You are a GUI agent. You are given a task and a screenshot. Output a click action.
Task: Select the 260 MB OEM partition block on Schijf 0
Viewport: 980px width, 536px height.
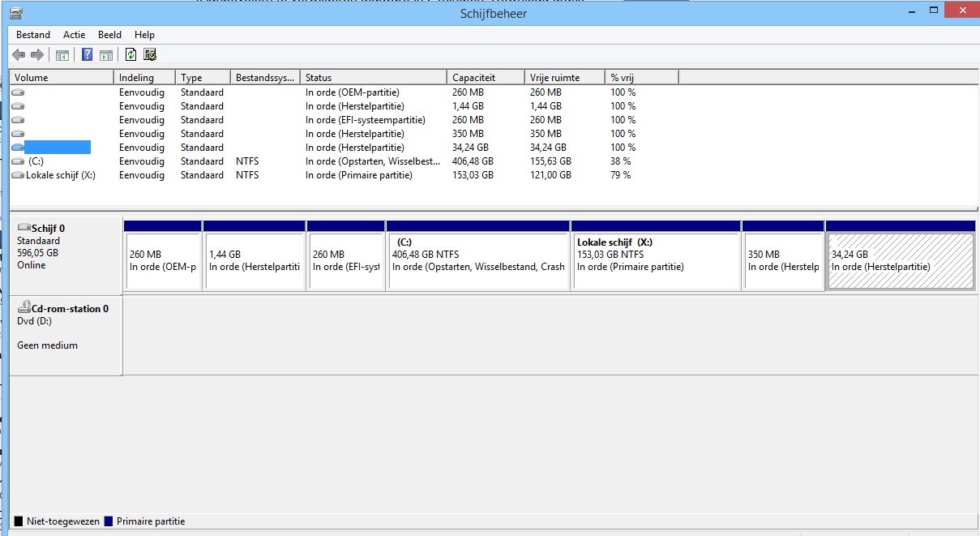162,255
